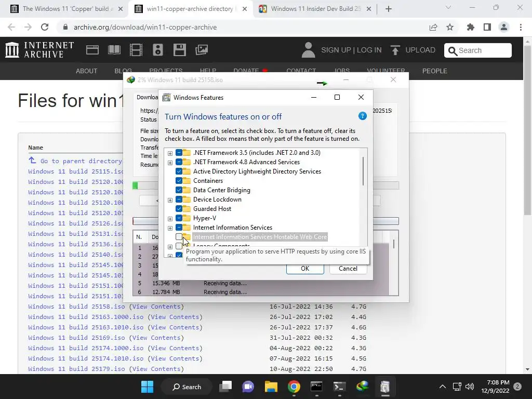Switch to Windows 11 Insider Dev Build tab
Viewport: 532px width, 399px height.
pyautogui.click(x=315, y=9)
